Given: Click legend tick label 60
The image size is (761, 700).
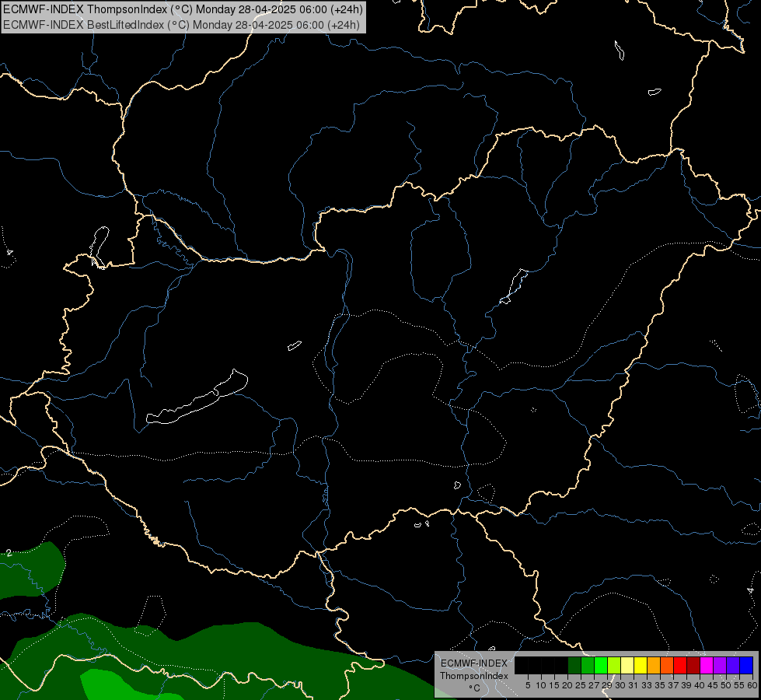Looking at the screenshot, I should [752, 685].
